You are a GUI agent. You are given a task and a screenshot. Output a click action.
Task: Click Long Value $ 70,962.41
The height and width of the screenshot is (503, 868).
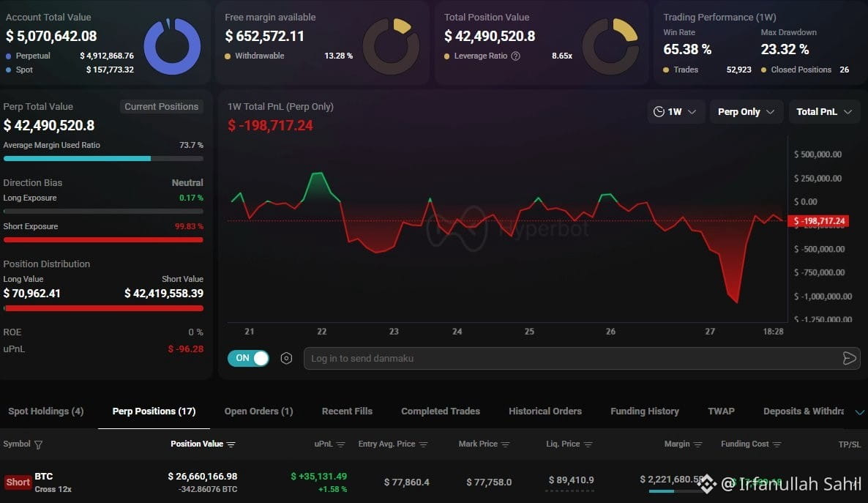click(x=31, y=294)
